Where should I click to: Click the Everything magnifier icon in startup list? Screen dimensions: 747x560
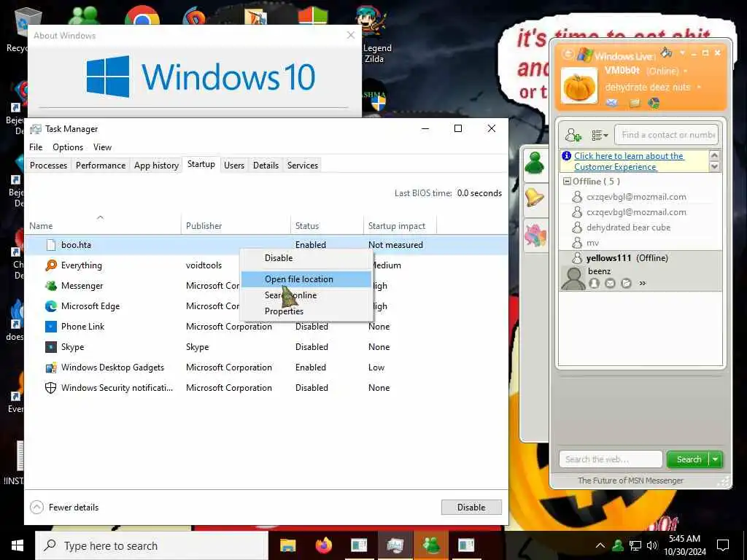51,265
